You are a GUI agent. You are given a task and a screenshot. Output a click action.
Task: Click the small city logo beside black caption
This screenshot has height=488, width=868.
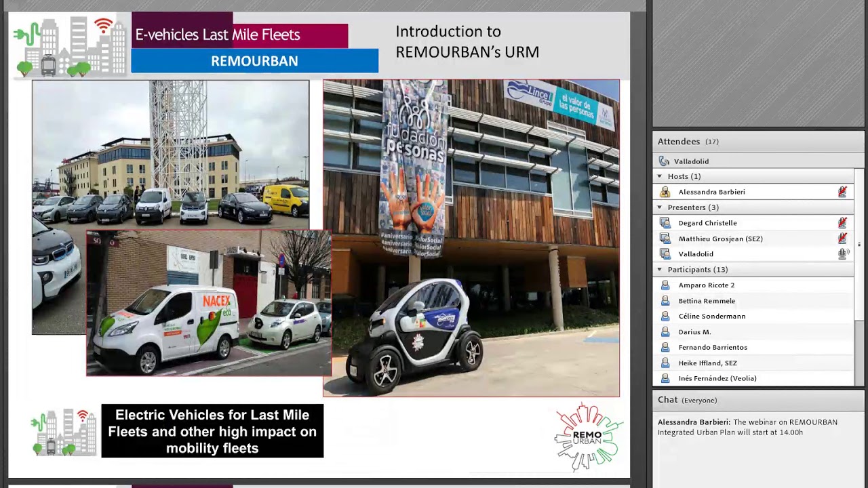64,432
